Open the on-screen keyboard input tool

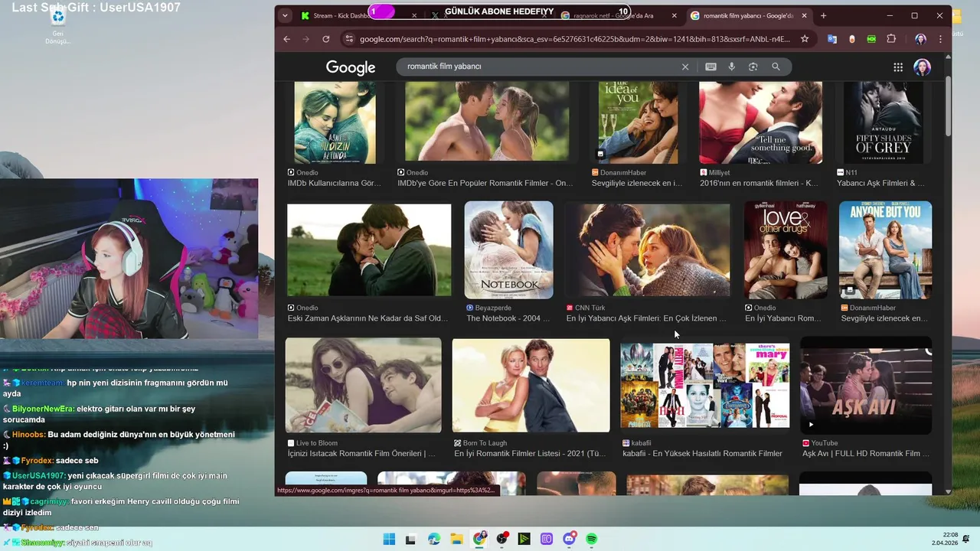(x=710, y=67)
